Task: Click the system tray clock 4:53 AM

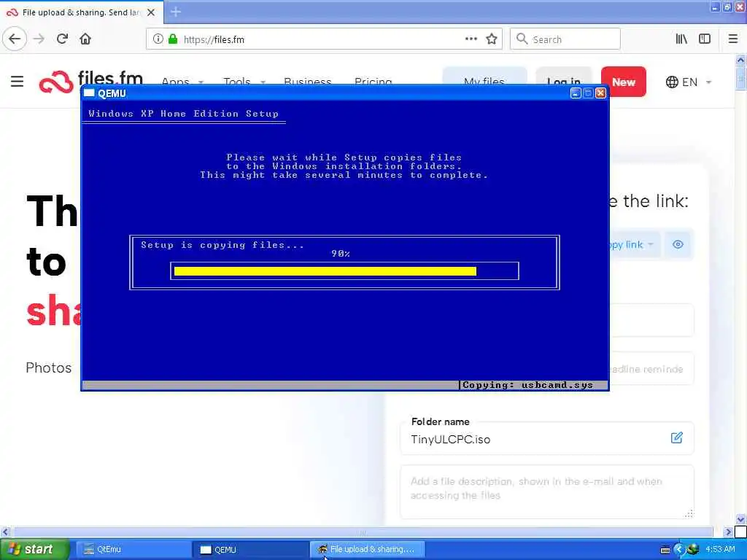Action: pos(720,550)
